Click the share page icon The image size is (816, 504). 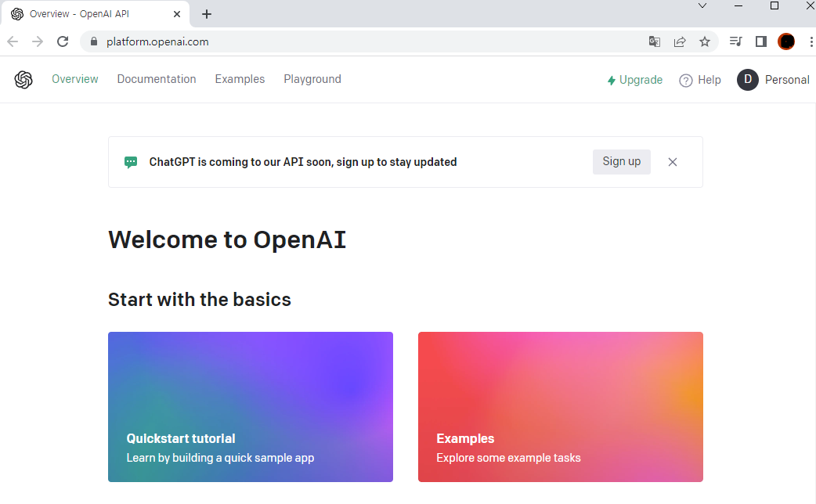680,41
